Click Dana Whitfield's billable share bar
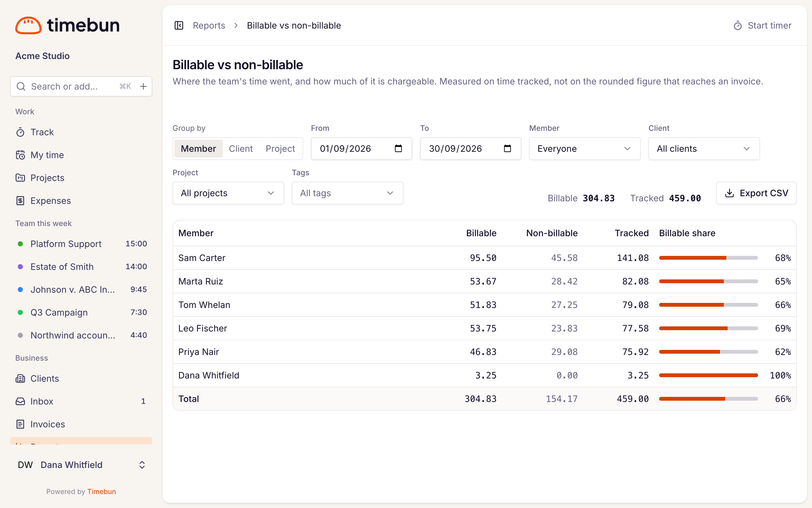This screenshot has width=812, height=508. (708, 375)
